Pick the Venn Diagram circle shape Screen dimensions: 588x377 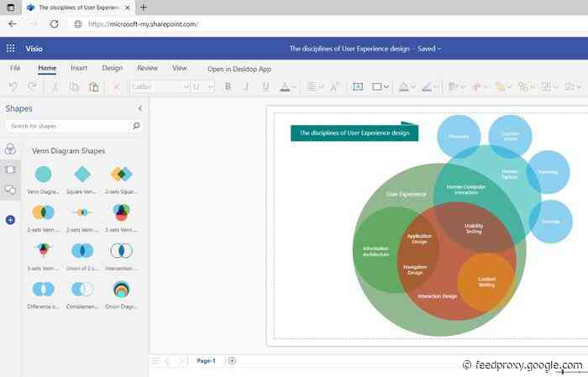point(43,175)
